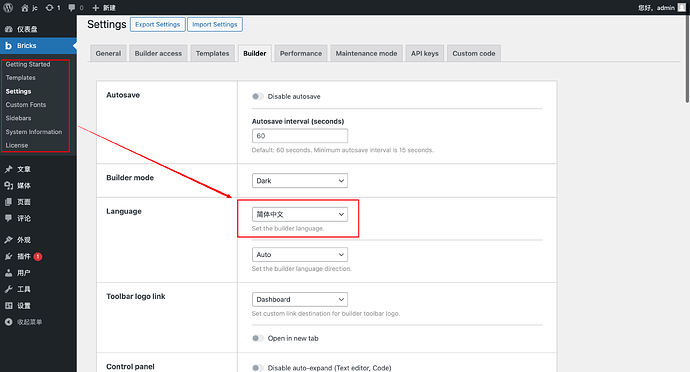690x372 pixels.
Task: Click the page vertical scrollbar
Action: click(687, 59)
